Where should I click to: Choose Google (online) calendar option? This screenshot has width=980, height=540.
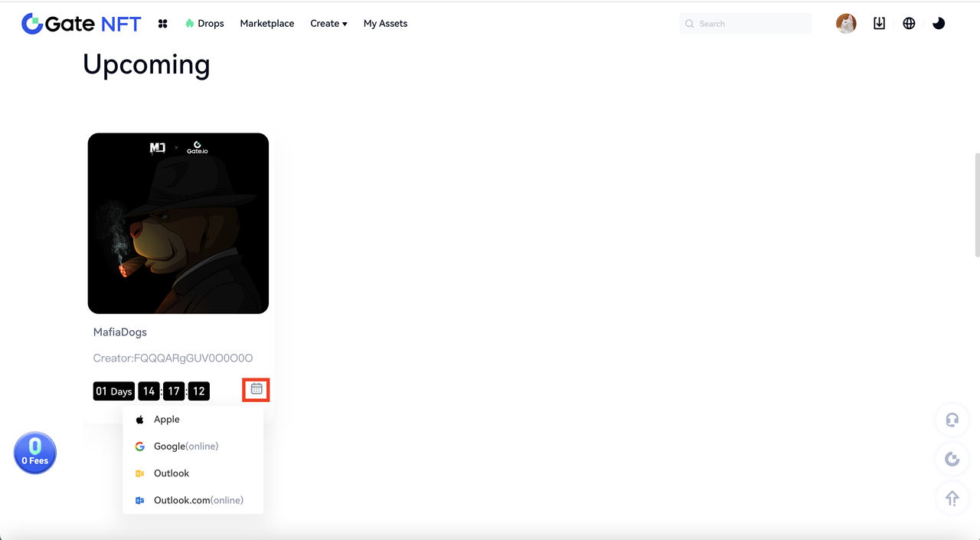185,447
